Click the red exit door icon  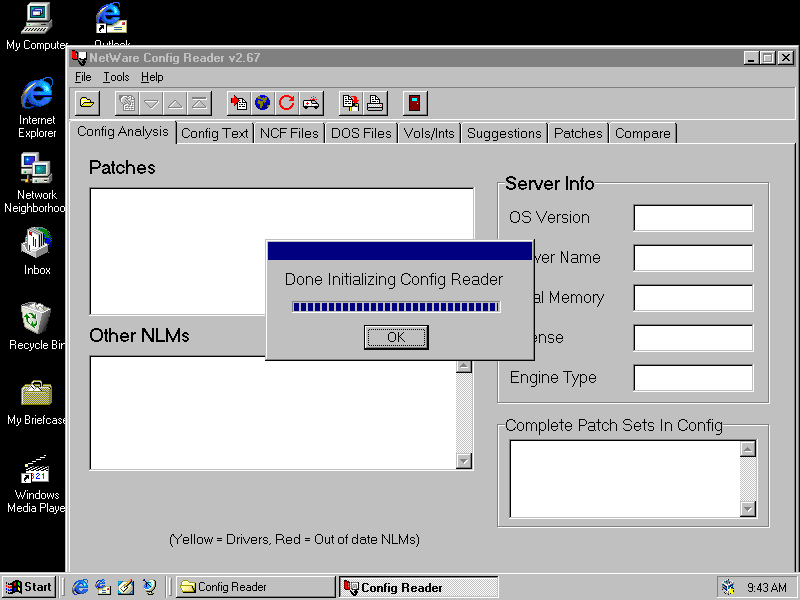click(x=415, y=103)
